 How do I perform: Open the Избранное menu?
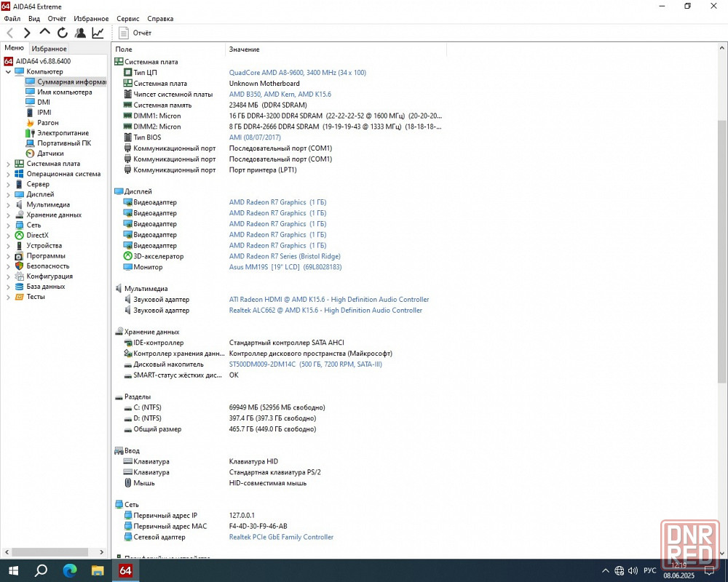coord(91,19)
